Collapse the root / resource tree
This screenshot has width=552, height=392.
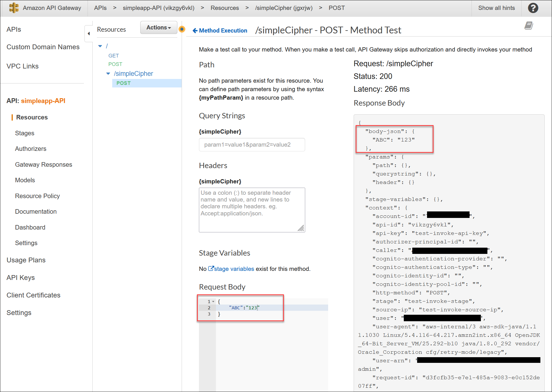point(100,46)
